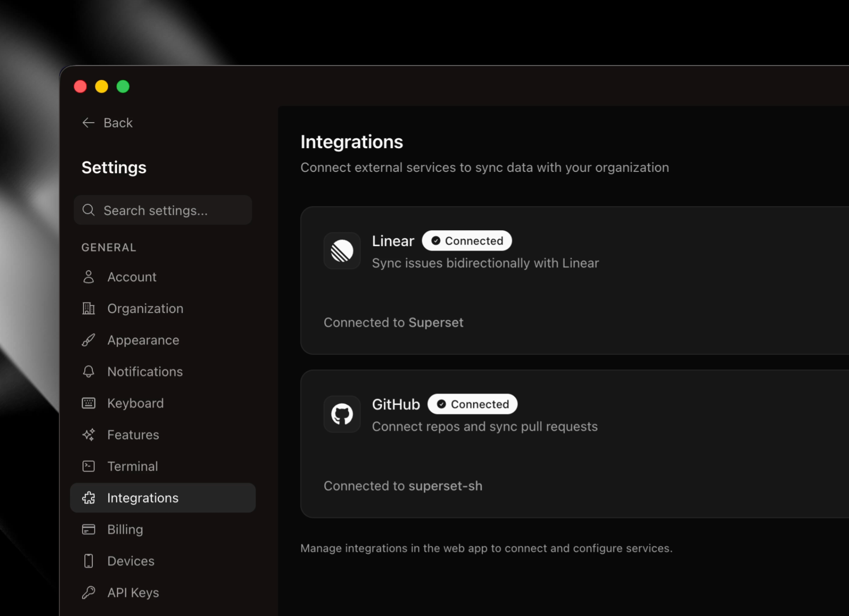Click the API Keys key icon
Image resolution: width=849 pixels, height=616 pixels.
click(x=88, y=593)
